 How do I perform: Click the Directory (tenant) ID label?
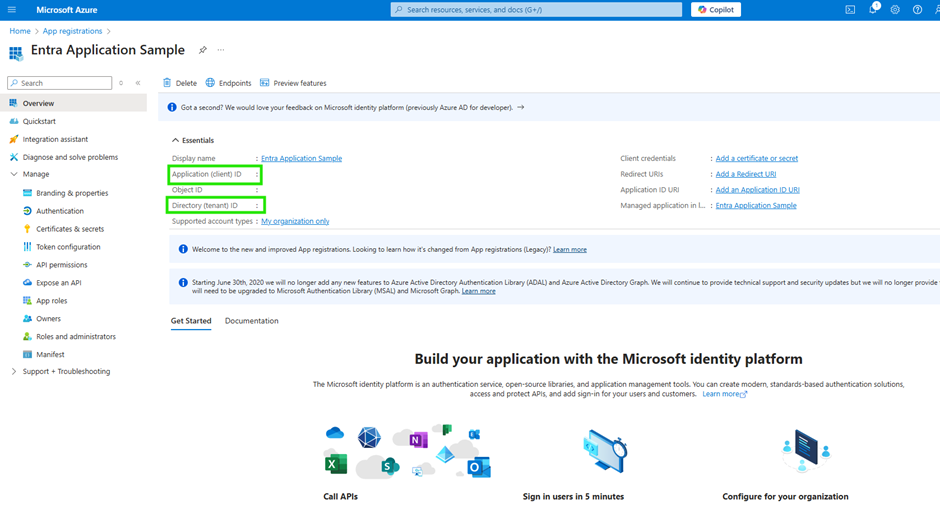[x=205, y=205]
